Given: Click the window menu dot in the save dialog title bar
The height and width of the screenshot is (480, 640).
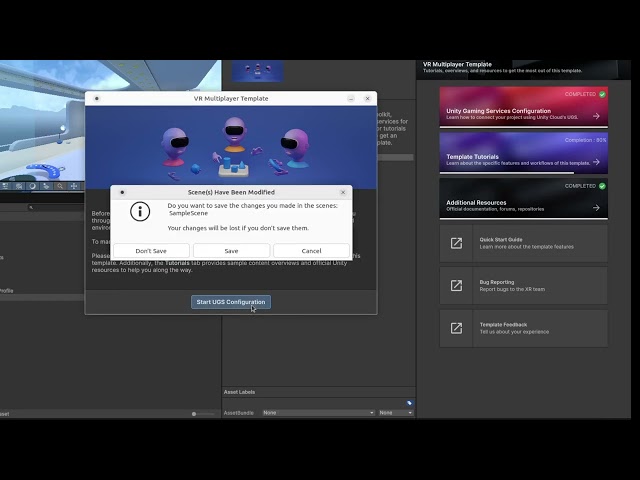Looking at the screenshot, I should [122, 192].
